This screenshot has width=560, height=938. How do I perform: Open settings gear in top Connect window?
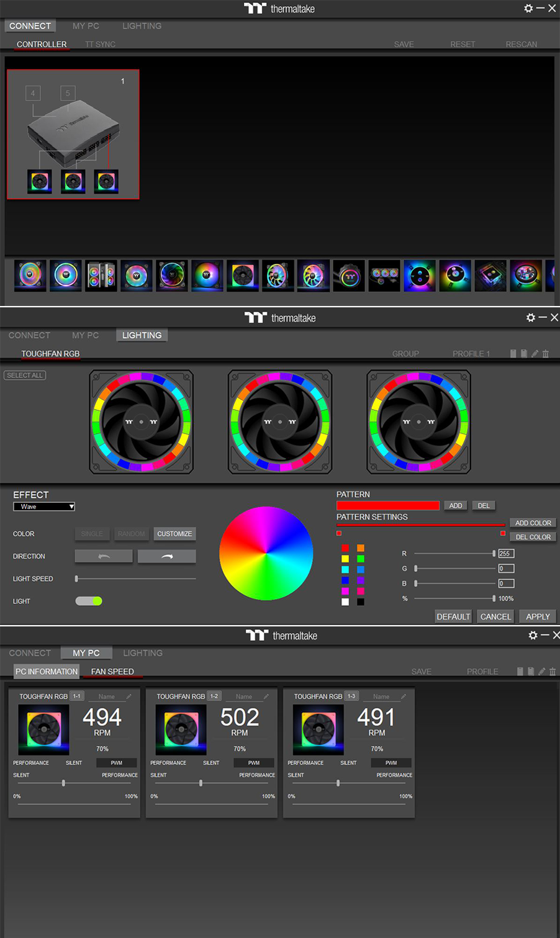coord(528,8)
